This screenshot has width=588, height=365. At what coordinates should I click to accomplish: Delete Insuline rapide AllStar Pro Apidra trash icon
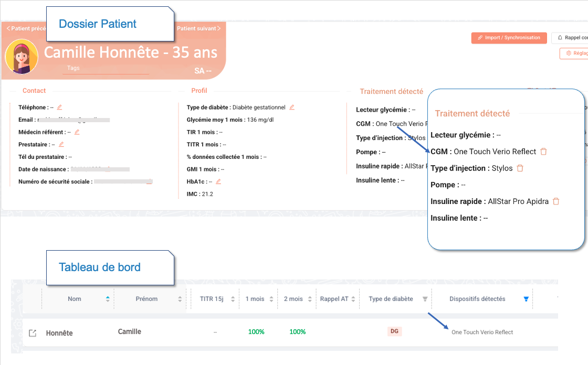[x=556, y=201]
